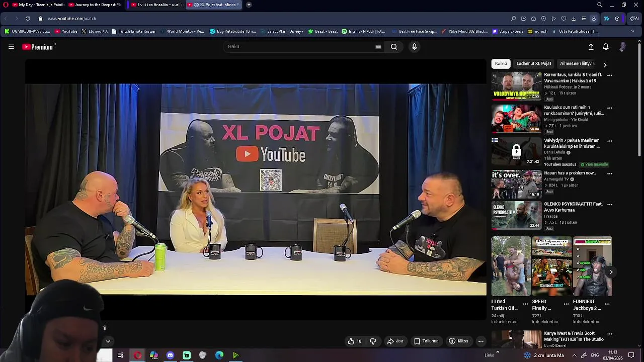644x362 pixels.
Task: Activate voice search microphone
Action: [x=414, y=47]
